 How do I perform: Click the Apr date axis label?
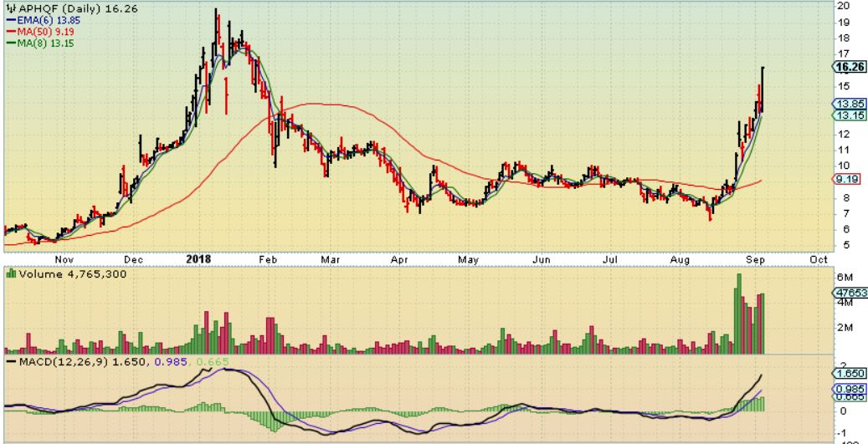click(399, 259)
